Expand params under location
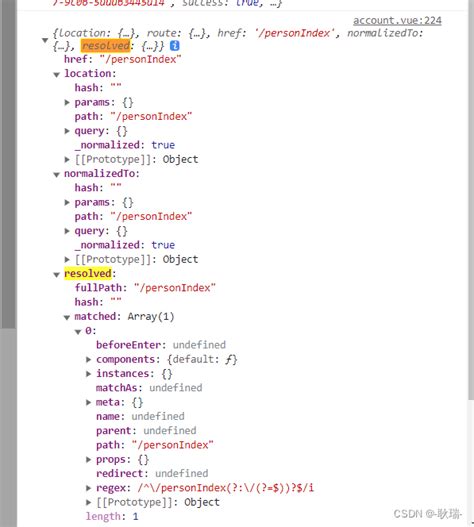The width and height of the screenshot is (474, 527). (x=67, y=102)
